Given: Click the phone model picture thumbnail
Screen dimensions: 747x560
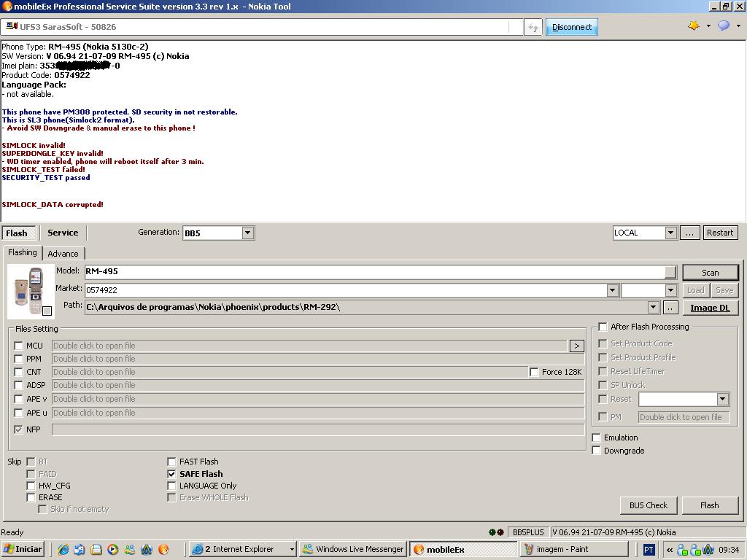Looking at the screenshot, I should 31,291.
